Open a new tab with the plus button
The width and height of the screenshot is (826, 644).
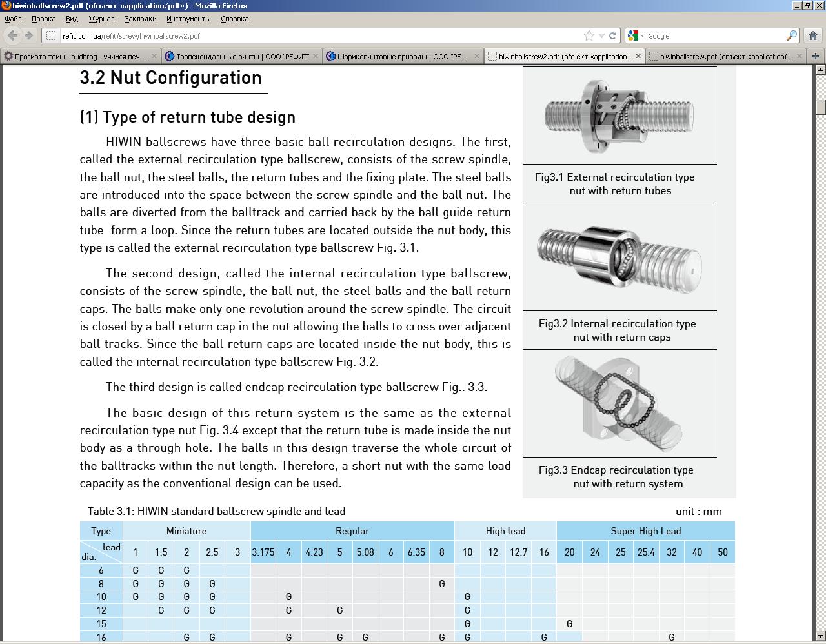click(816, 56)
